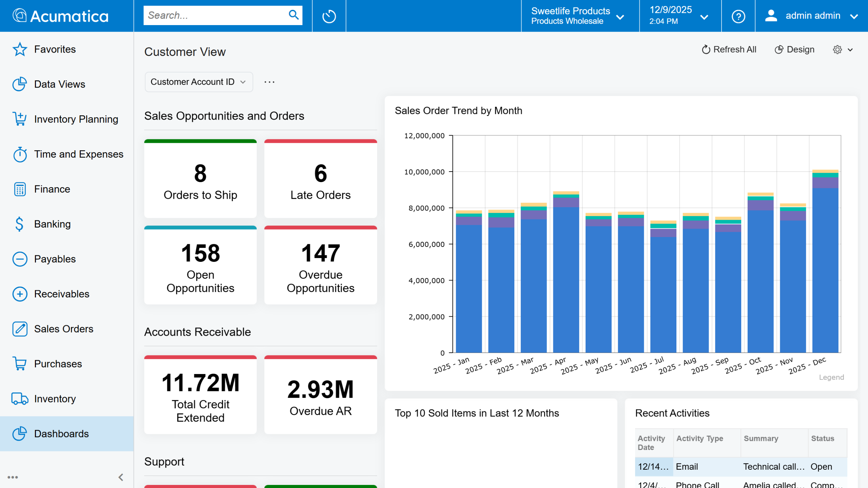This screenshot has height=488, width=868.
Task: Open the recent history clock icon
Action: 329,16
